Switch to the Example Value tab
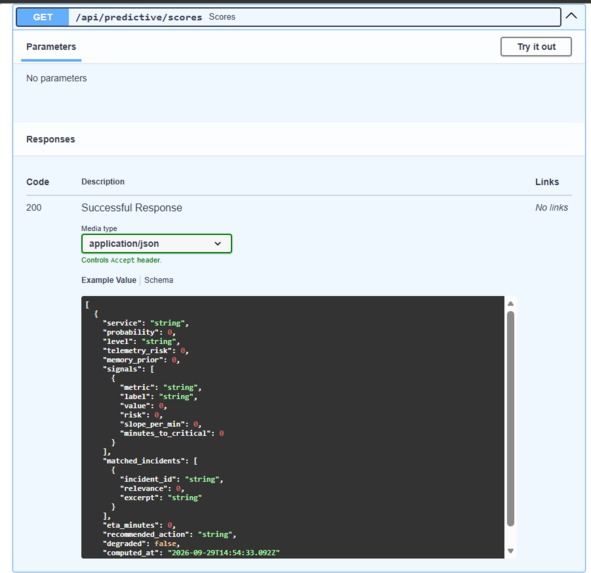 [x=109, y=280]
